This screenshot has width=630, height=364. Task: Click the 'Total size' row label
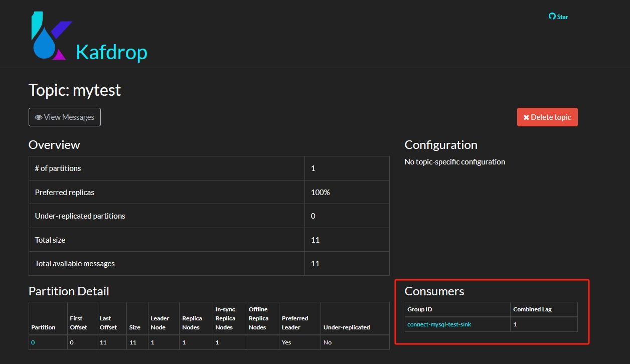click(x=50, y=240)
